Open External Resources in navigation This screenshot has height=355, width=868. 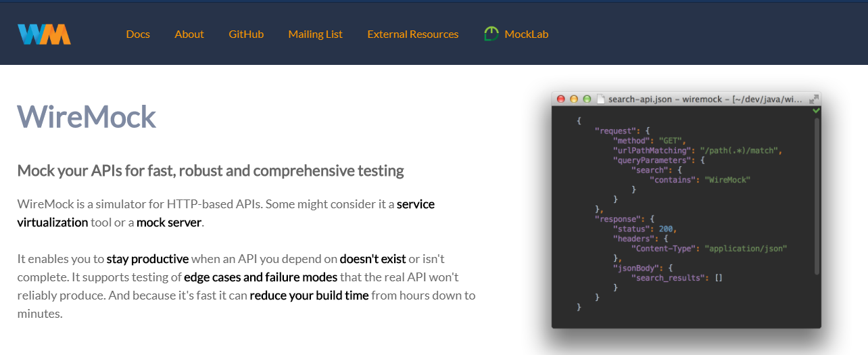413,34
